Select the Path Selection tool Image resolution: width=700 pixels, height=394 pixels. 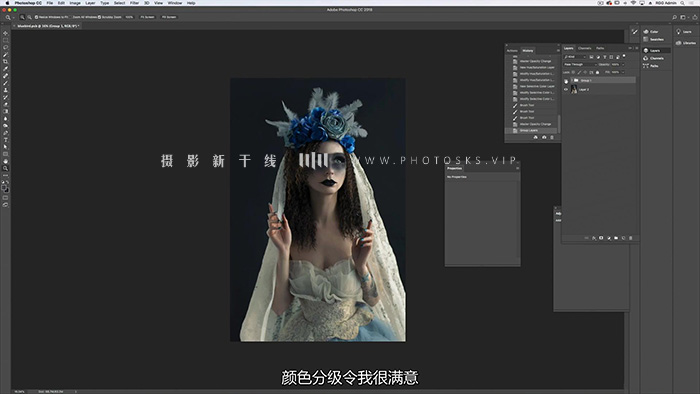pyautogui.click(x=5, y=147)
